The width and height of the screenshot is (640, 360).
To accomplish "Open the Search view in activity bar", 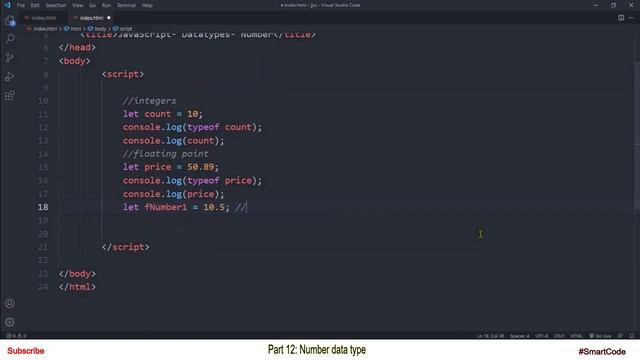I will (10, 39).
